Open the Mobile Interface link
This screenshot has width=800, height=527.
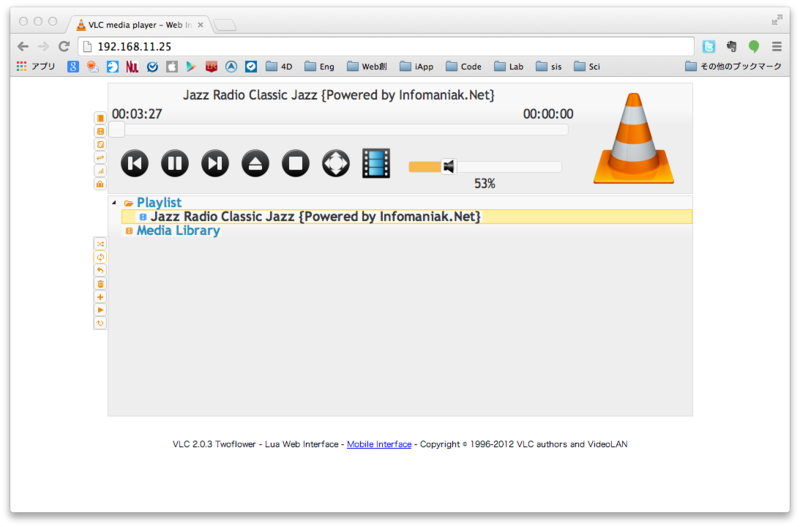(x=379, y=444)
